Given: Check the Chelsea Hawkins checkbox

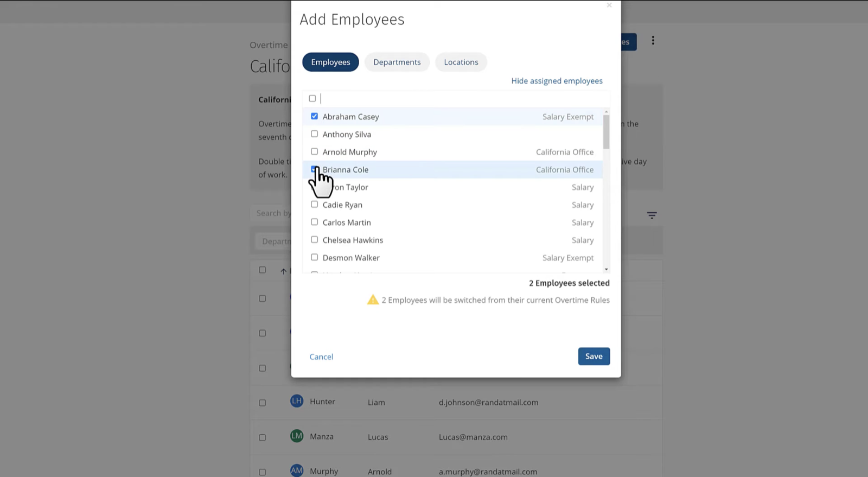Looking at the screenshot, I should click(314, 240).
